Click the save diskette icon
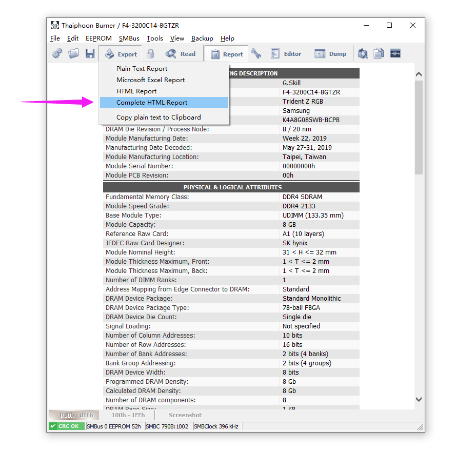 point(90,53)
